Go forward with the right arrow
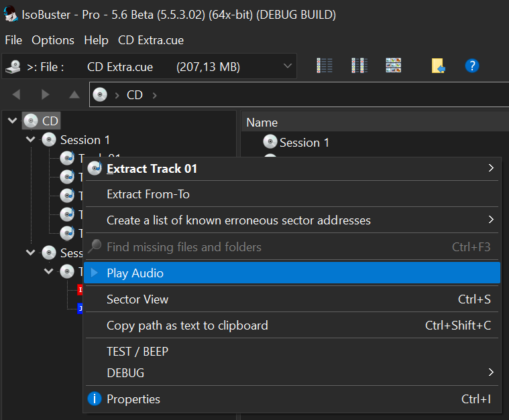This screenshot has height=420, width=509. pyautogui.click(x=46, y=94)
